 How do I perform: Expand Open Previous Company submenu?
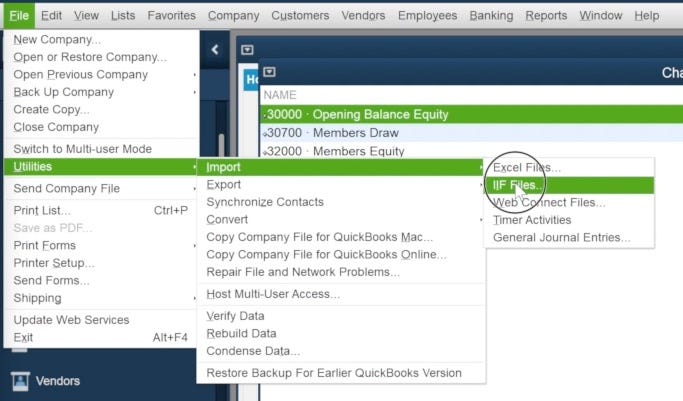101,74
